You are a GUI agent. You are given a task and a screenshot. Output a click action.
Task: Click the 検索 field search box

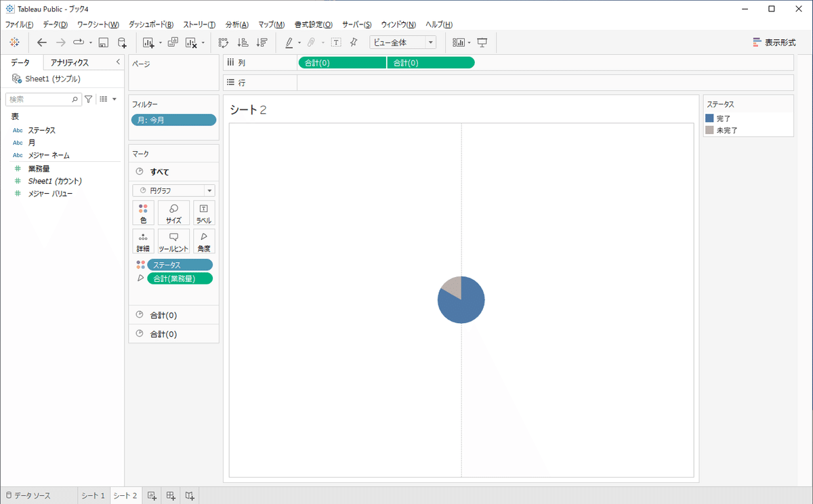(x=43, y=99)
